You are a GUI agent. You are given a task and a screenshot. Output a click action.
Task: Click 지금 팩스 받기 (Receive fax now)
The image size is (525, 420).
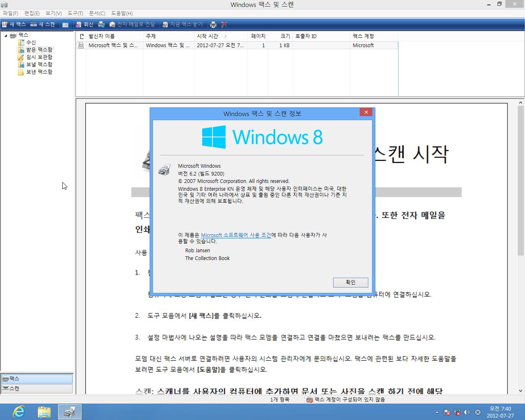(183, 25)
